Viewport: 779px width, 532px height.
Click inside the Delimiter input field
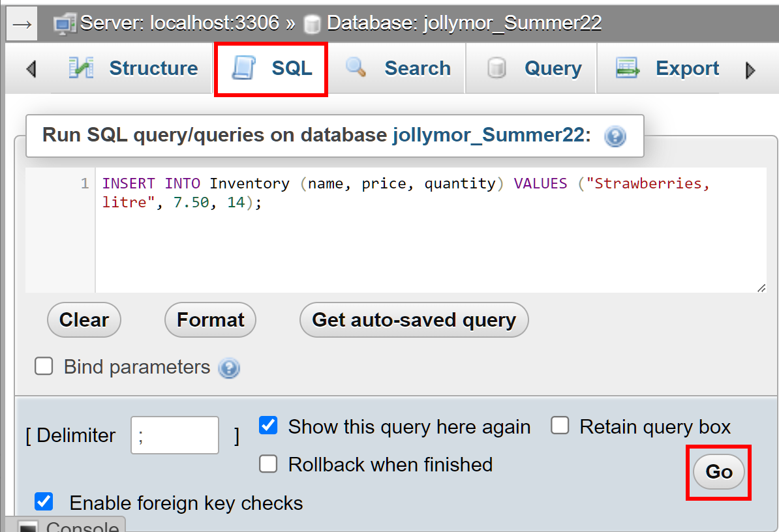pos(174,435)
